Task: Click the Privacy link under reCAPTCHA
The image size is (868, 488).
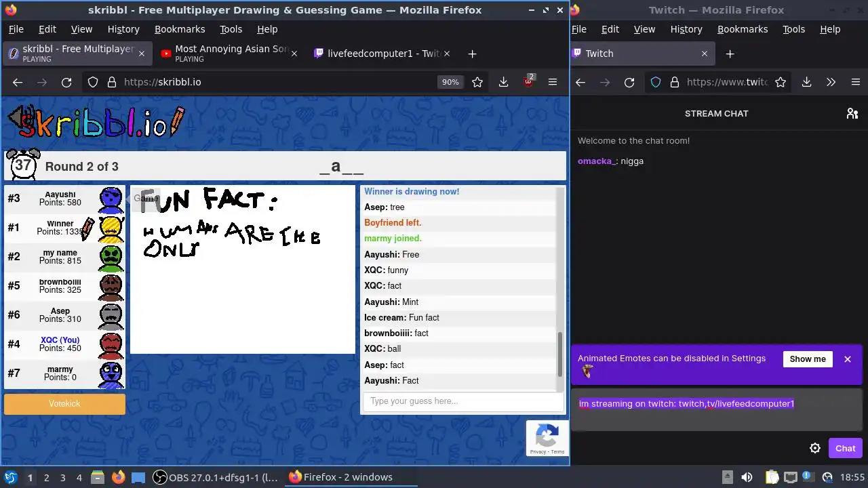Action: click(x=538, y=451)
